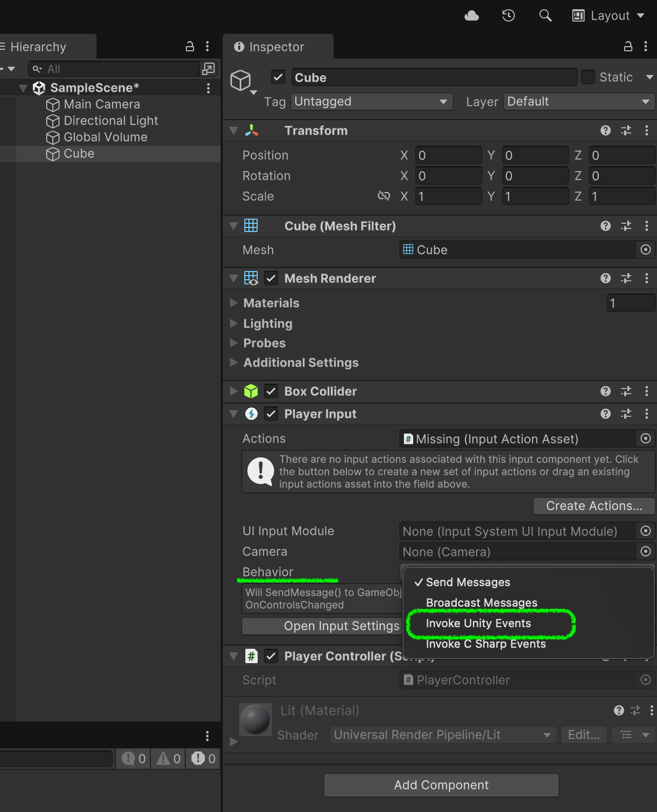Open Unity cloud services icon

(x=472, y=16)
